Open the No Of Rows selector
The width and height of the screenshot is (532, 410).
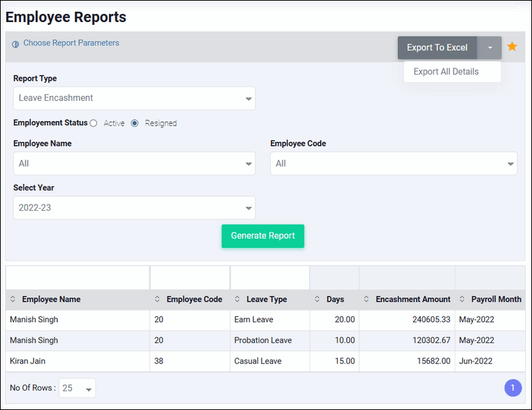click(x=77, y=389)
